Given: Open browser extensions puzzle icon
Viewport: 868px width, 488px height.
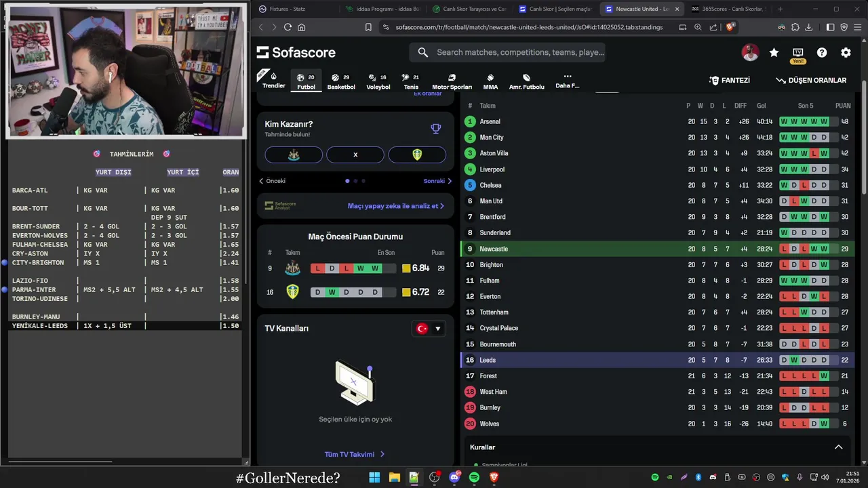Looking at the screenshot, I should [795, 27].
